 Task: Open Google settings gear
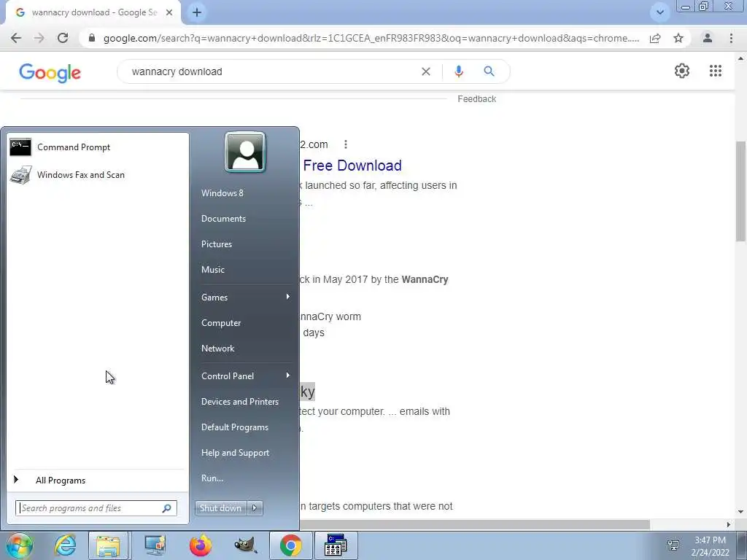click(x=682, y=71)
